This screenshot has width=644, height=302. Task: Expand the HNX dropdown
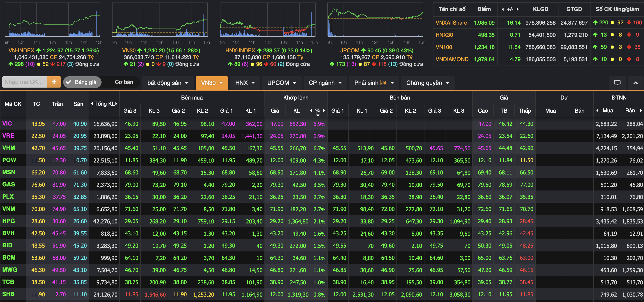click(245, 83)
